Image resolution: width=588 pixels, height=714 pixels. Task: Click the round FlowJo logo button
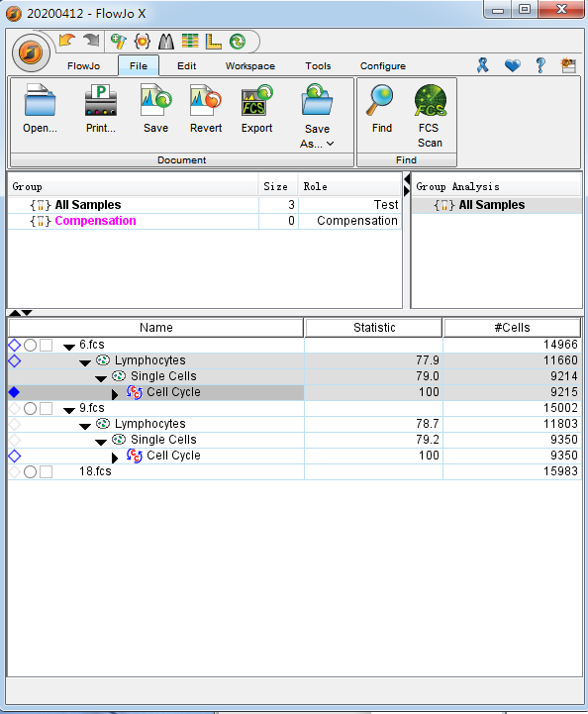click(31, 52)
